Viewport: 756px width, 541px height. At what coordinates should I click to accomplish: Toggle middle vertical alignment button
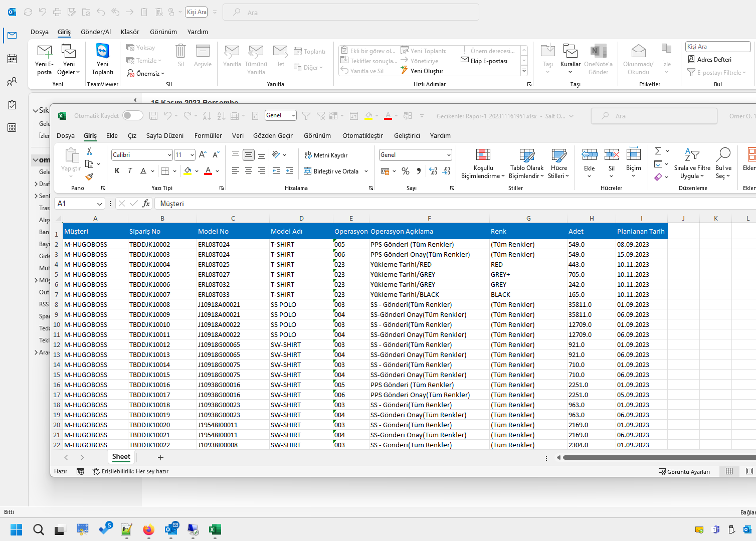(x=249, y=155)
